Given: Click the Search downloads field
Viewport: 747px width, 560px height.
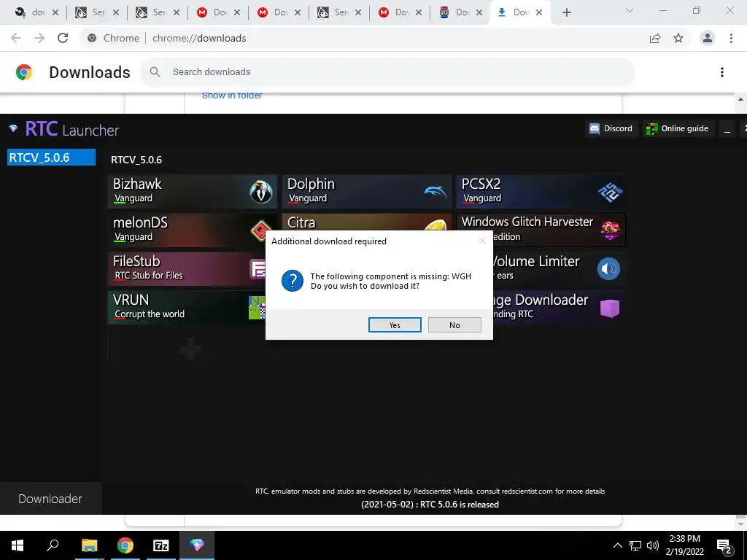Looking at the screenshot, I should [387, 72].
